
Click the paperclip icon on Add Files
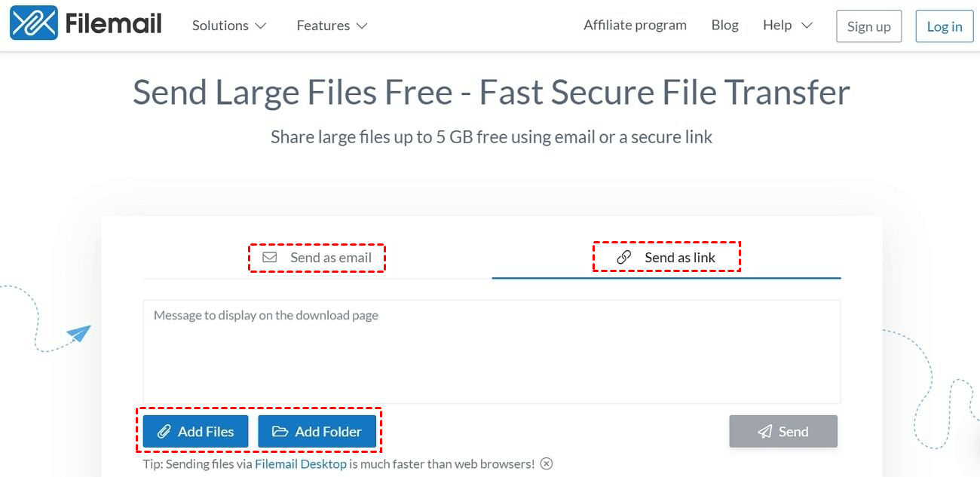pyautogui.click(x=164, y=432)
